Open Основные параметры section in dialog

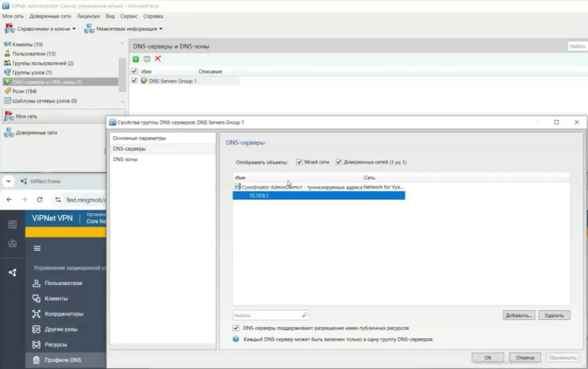(163, 138)
